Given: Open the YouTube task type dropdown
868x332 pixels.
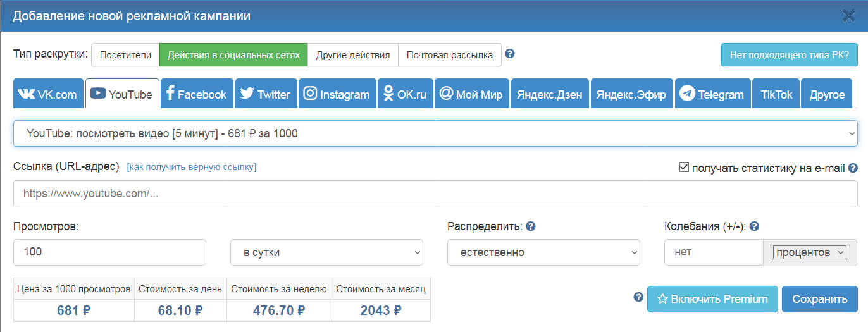Looking at the screenshot, I should click(x=435, y=133).
